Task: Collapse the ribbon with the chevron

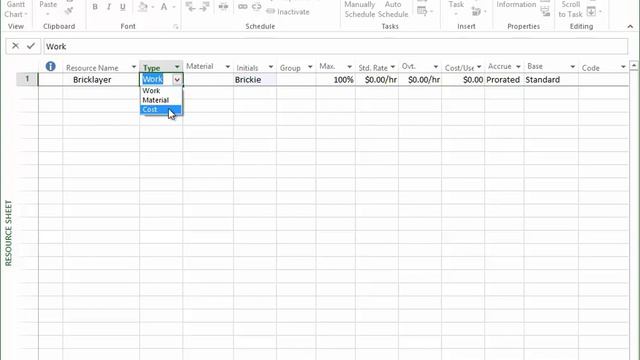Action: coord(630,27)
